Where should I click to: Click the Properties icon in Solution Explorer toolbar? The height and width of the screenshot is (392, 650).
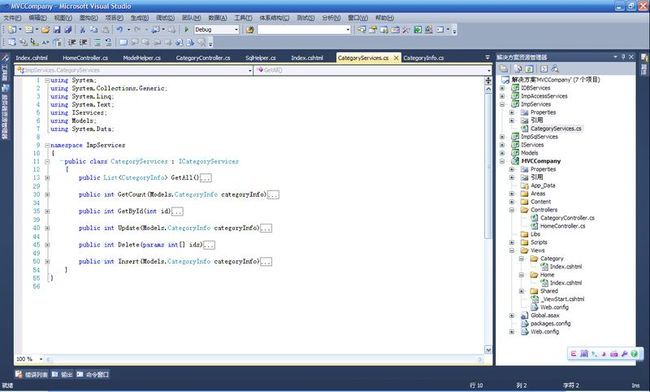pos(504,69)
